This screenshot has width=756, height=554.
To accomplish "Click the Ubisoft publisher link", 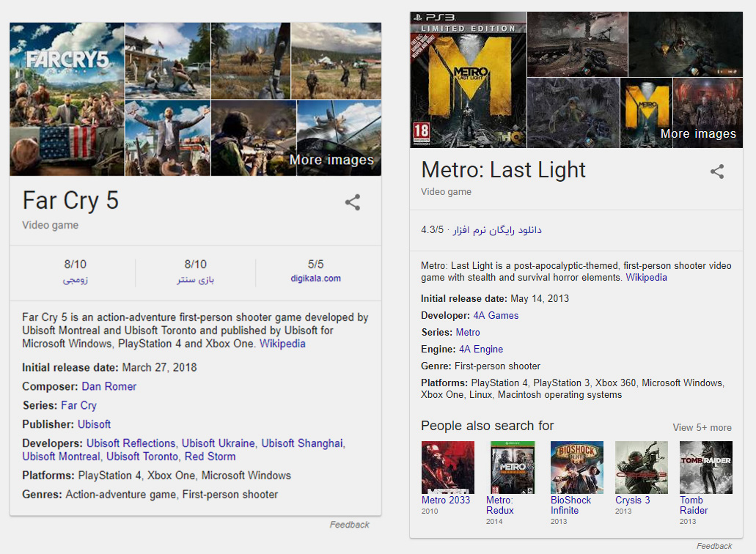I will 95,424.
